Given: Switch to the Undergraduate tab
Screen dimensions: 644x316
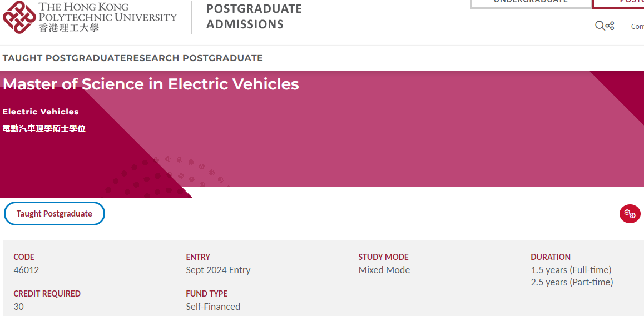Looking at the screenshot, I should pos(530,2).
